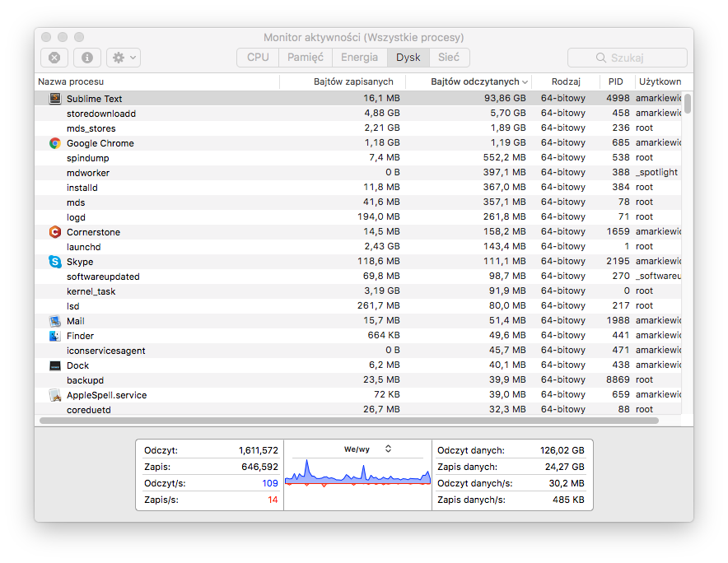Click the Zapis/s value 14
This screenshot has height=563, width=728.
(273, 500)
